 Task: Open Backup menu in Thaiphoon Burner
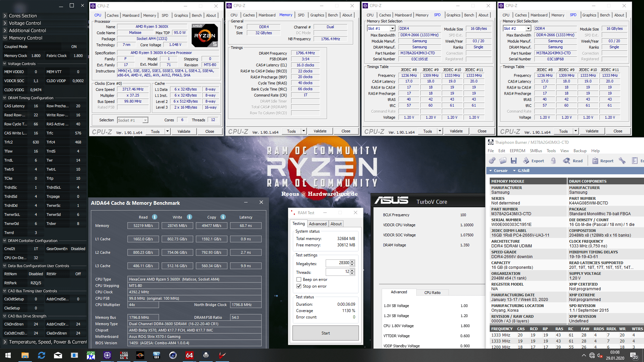click(580, 151)
